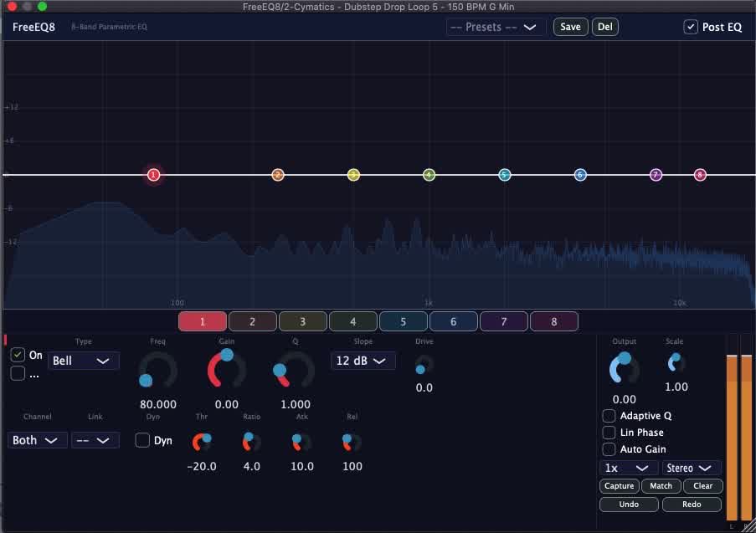Select EQ band node 8 on the curve

point(700,175)
